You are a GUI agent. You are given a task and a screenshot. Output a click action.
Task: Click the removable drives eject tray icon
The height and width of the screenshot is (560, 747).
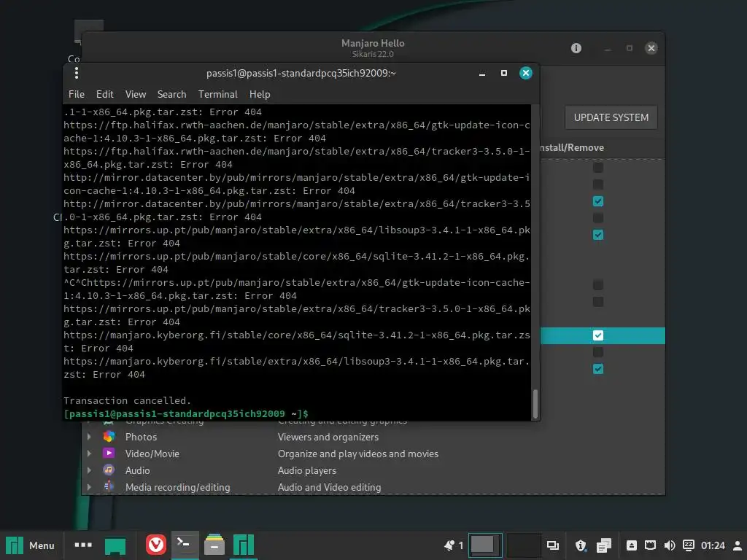[x=632, y=545]
